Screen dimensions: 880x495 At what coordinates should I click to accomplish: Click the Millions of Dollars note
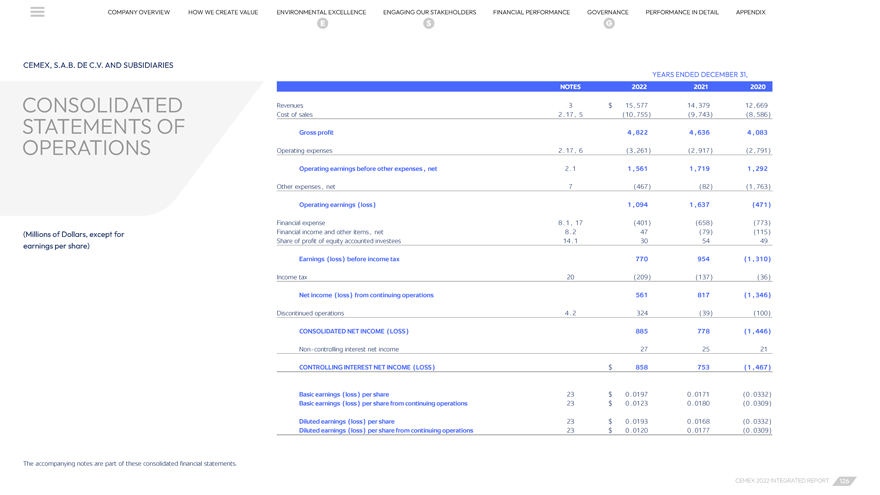click(x=74, y=240)
